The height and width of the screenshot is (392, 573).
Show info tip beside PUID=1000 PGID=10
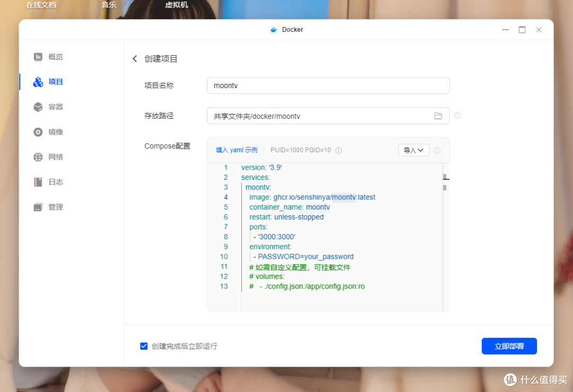click(x=338, y=150)
